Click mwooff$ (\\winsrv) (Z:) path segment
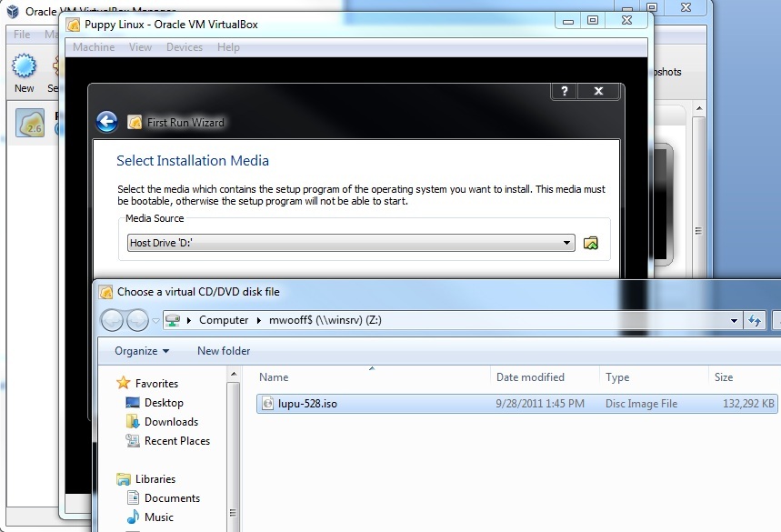 tap(325, 320)
